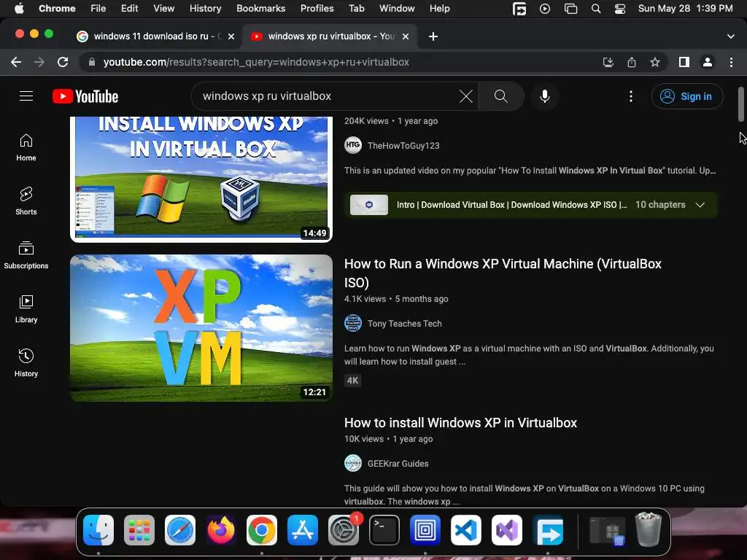Click the share page icon
This screenshot has height=560, width=747.
click(x=632, y=62)
